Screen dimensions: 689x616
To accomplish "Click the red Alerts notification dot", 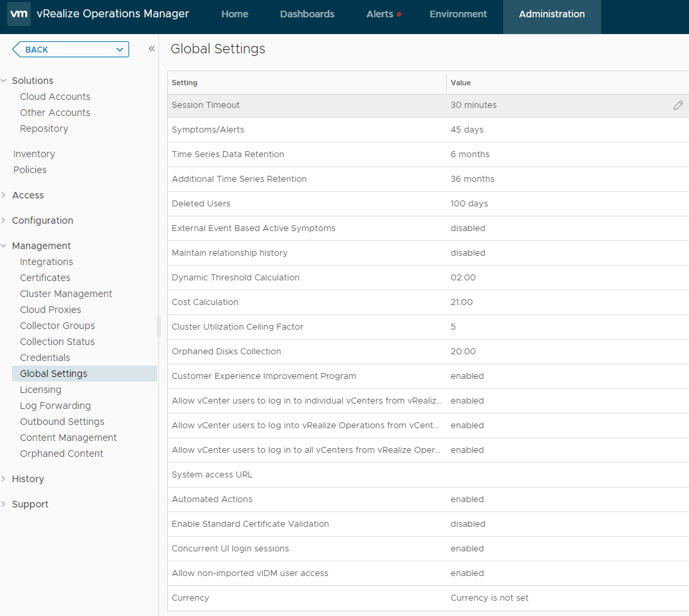I will pos(399,14).
